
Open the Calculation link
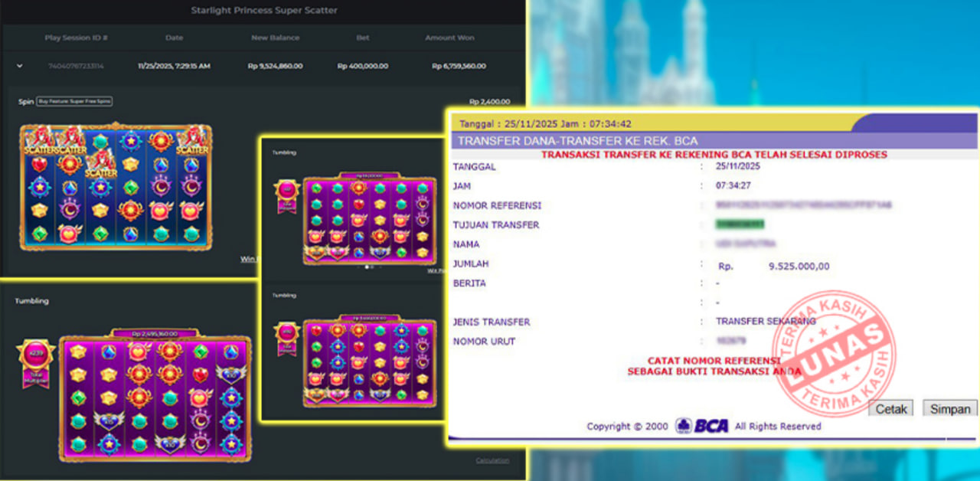pyautogui.click(x=492, y=460)
